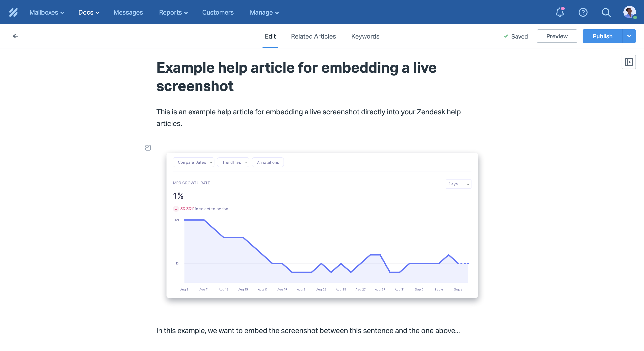Open the Messages menu item
644x351 pixels.
tap(128, 12)
